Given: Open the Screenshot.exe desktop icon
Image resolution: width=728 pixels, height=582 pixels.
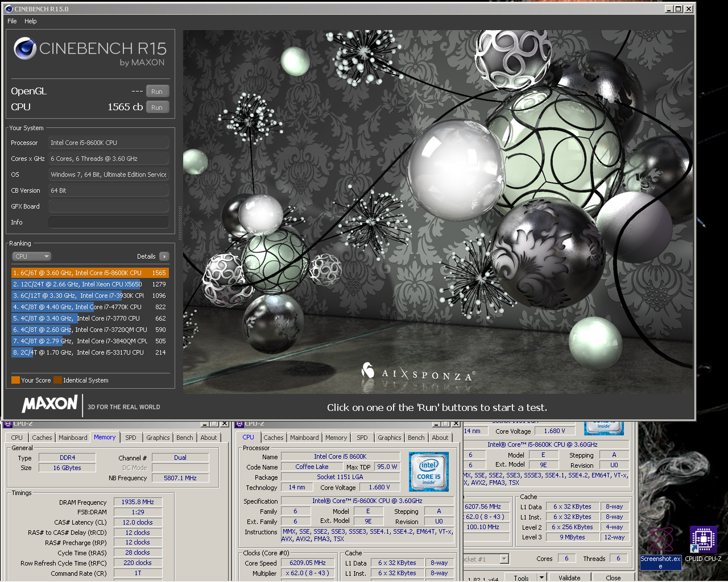Looking at the screenshot, I should pyautogui.click(x=660, y=547).
